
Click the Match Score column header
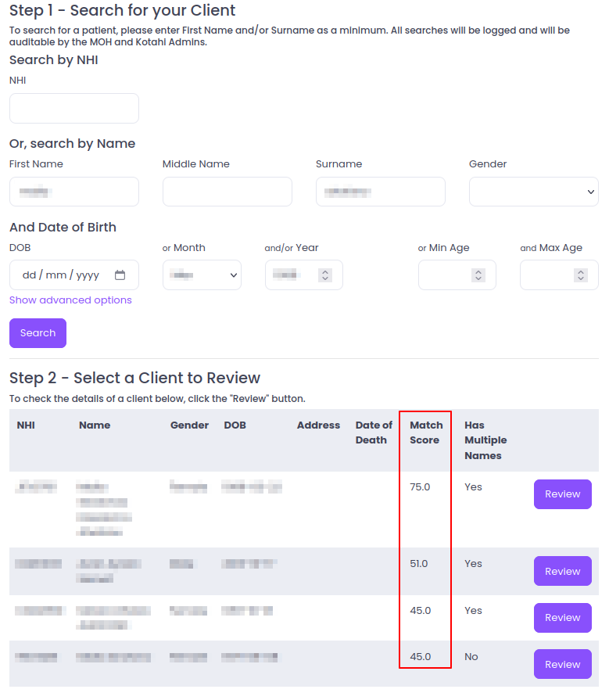pos(426,433)
